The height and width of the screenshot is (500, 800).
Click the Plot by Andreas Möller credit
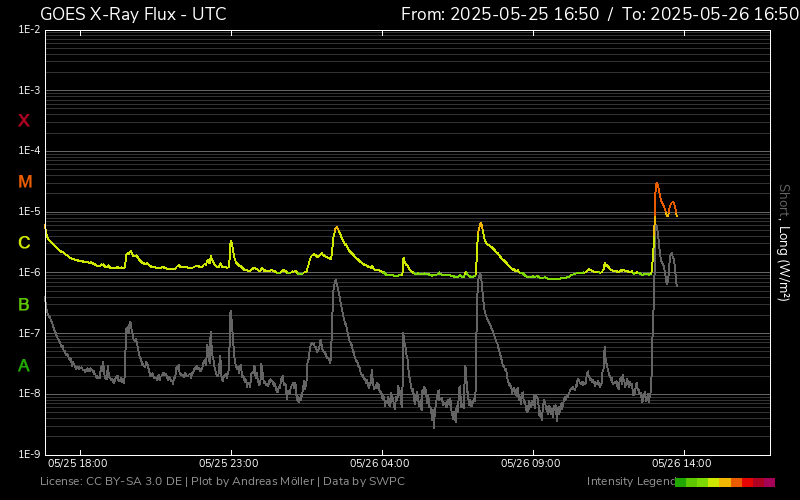[x=253, y=482]
